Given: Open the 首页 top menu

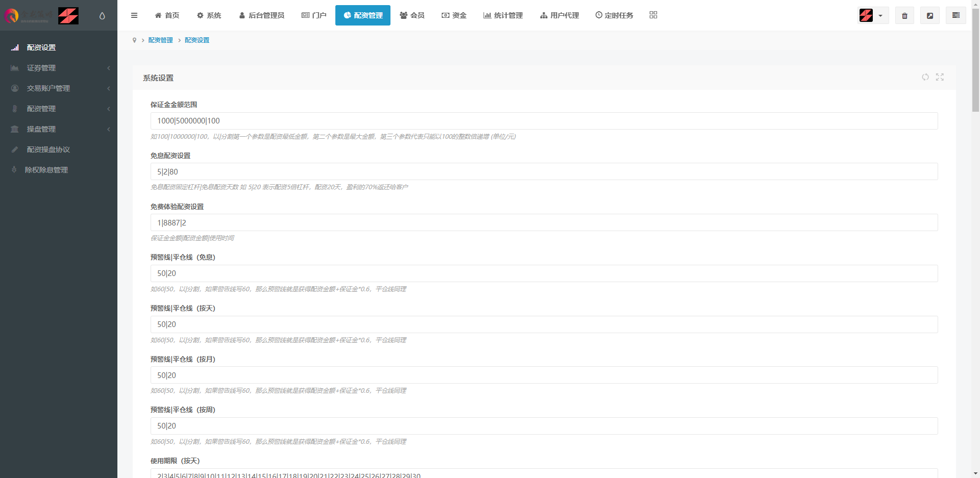Looking at the screenshot, I should click(x=167, y=15).
